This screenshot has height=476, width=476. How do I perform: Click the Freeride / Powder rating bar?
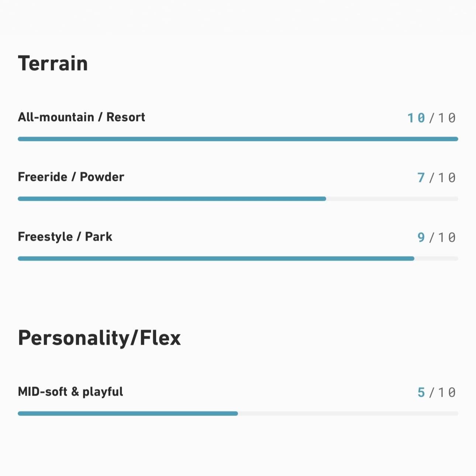[x=238, y=199]
